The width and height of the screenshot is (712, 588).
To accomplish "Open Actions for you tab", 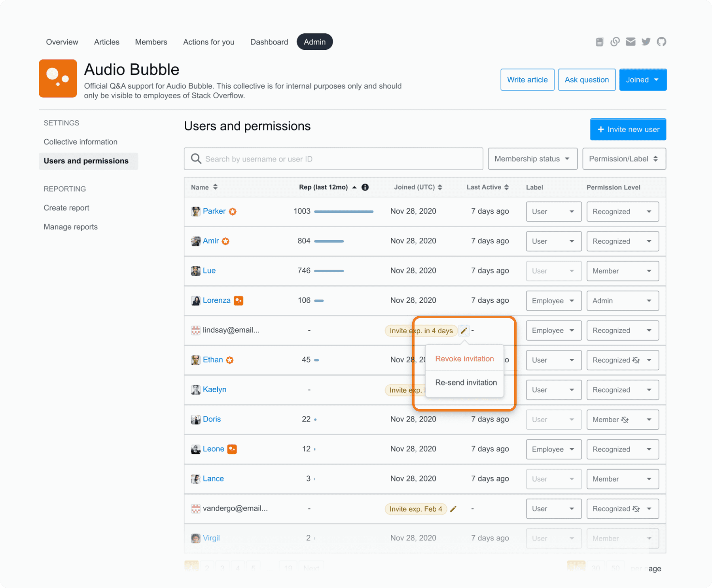I will tap(209, 42).
